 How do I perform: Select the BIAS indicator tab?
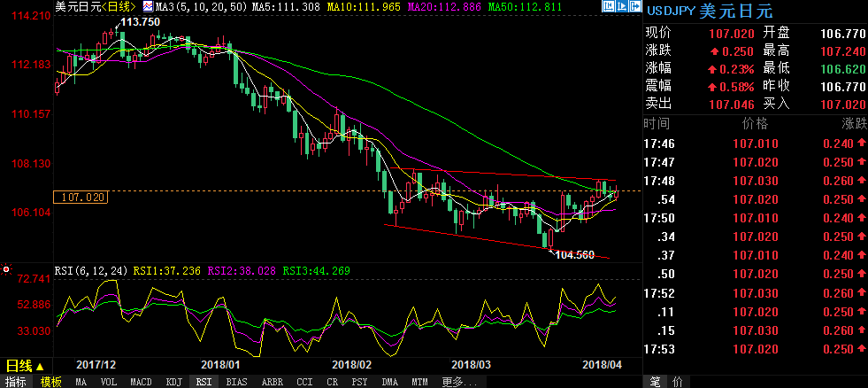236,382
